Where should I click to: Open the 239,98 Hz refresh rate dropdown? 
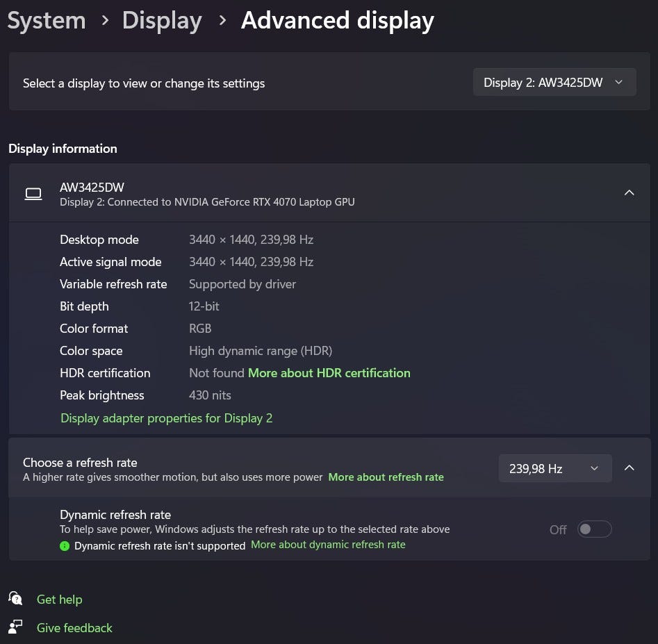pos(554,468)
